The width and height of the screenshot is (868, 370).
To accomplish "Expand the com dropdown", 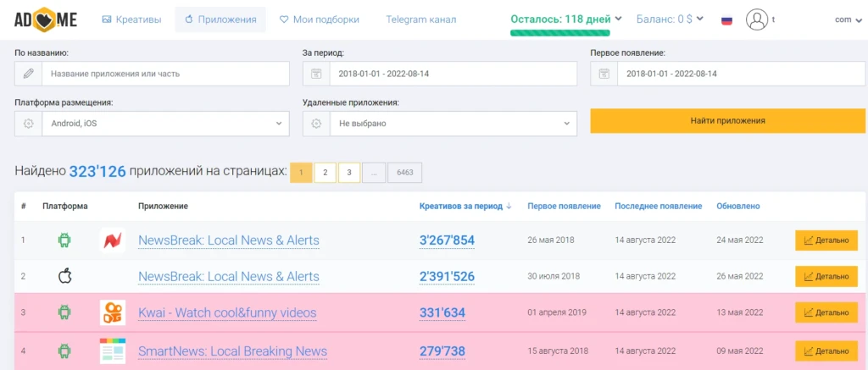I will point(849,19).
